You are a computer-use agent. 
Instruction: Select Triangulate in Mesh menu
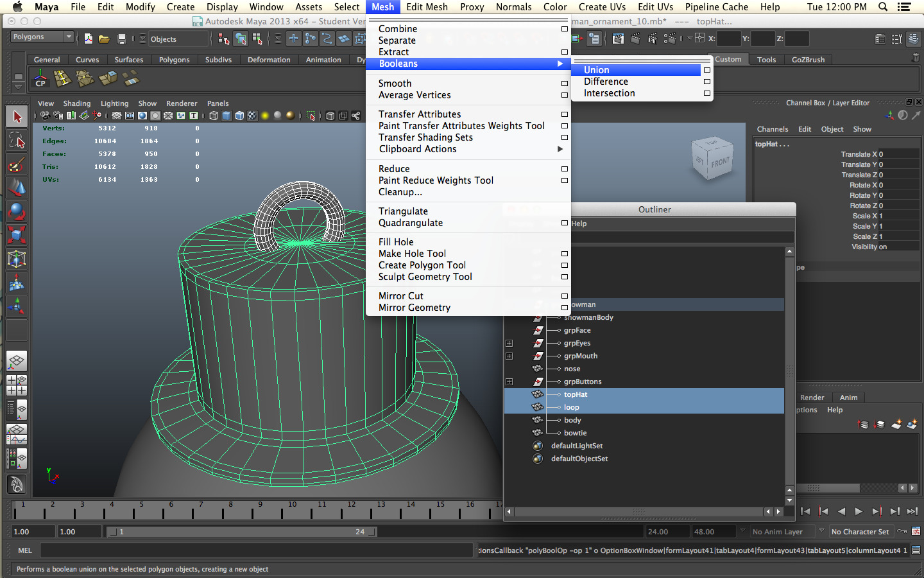pos(403,211)
